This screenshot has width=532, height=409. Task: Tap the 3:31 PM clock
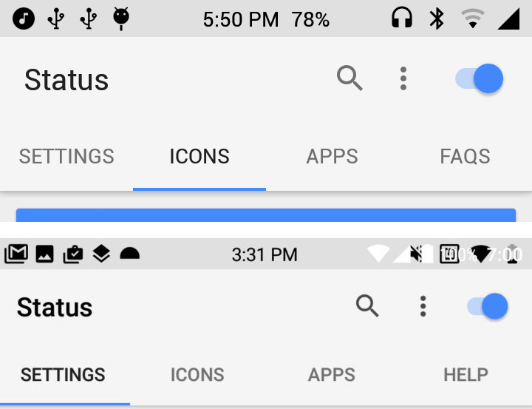click(265, 255)
